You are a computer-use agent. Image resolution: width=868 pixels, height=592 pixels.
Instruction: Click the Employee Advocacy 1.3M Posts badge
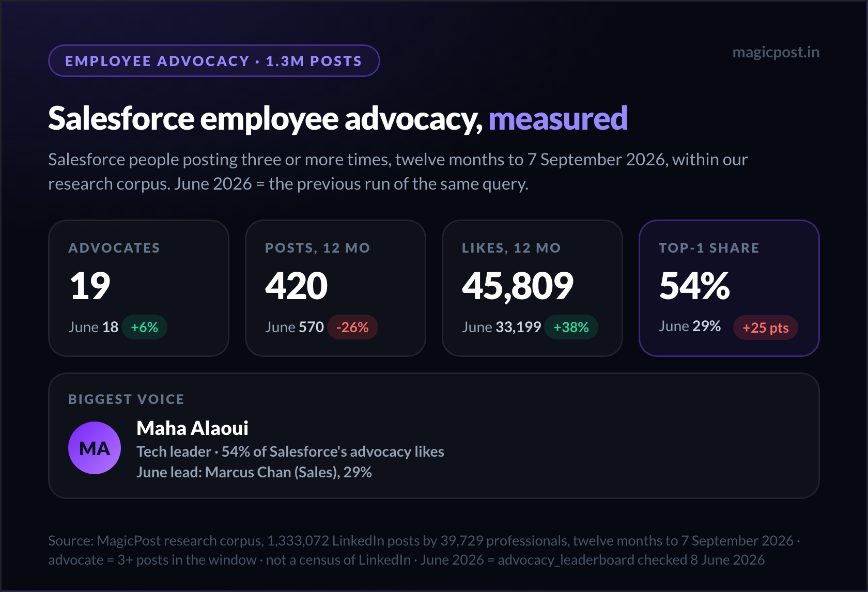214,61
